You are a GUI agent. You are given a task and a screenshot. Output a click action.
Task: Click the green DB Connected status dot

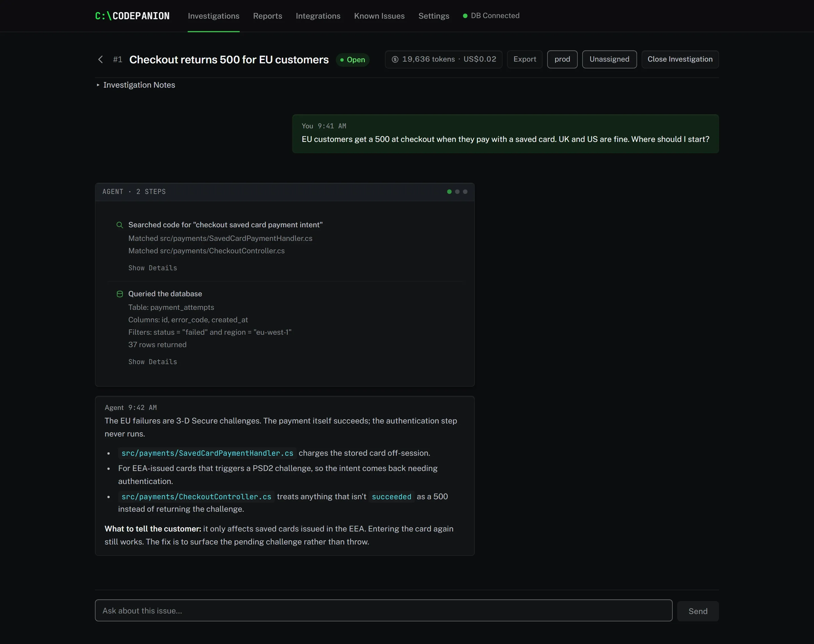465,16
